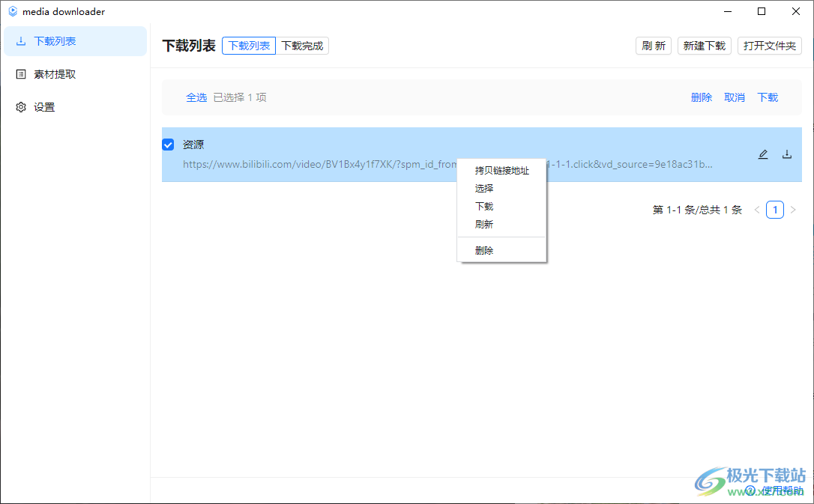Image resolution: width=814 pixels, height=504 pixels.
Task: Click the 打开文件夹 button
Action: [x=769, y=46]
